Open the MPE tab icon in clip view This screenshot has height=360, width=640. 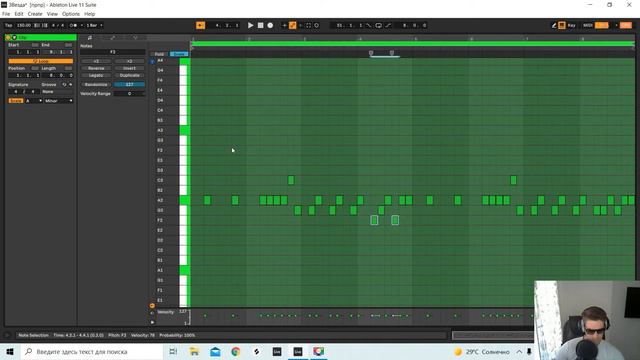[135, 38]
